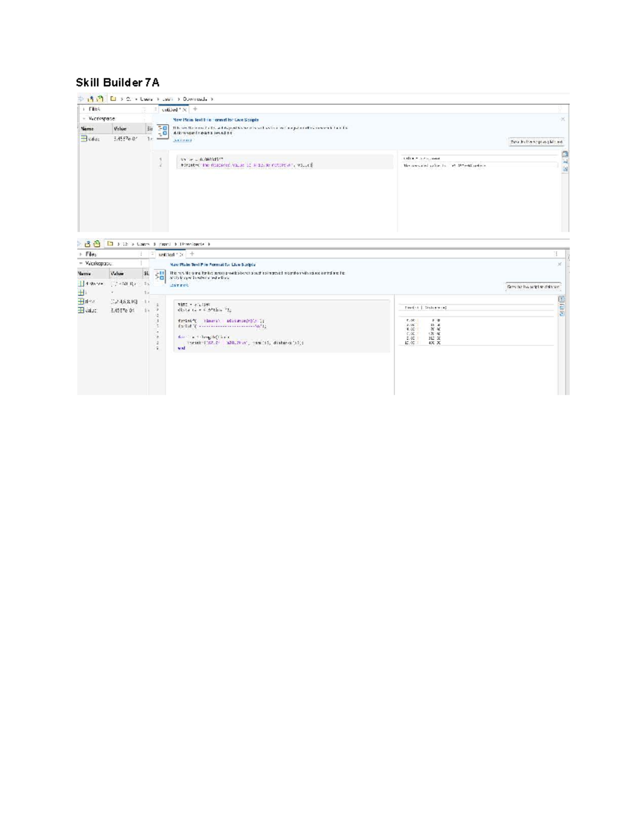Click the folder icon starting the lower path bar
The height and width of the screenshot is (834, 644).
110,244
